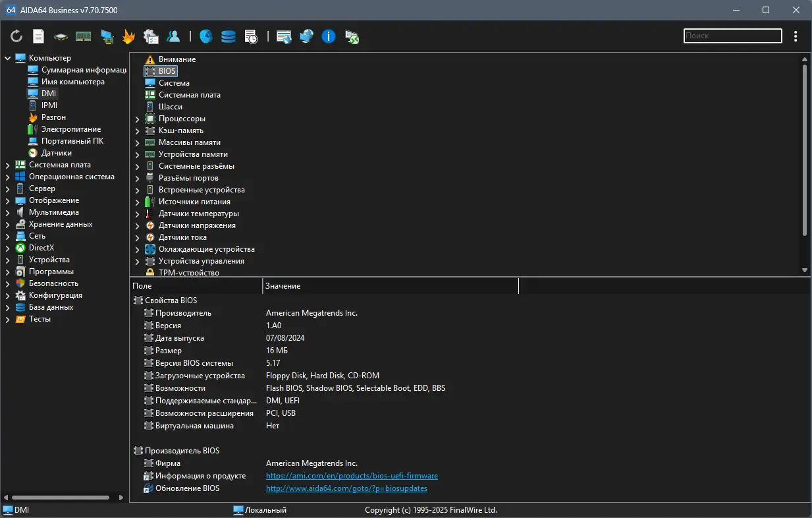Screen dimensions: 812x518
Task: Expand the Сеть sidebar node
Action: click(7, 236)
